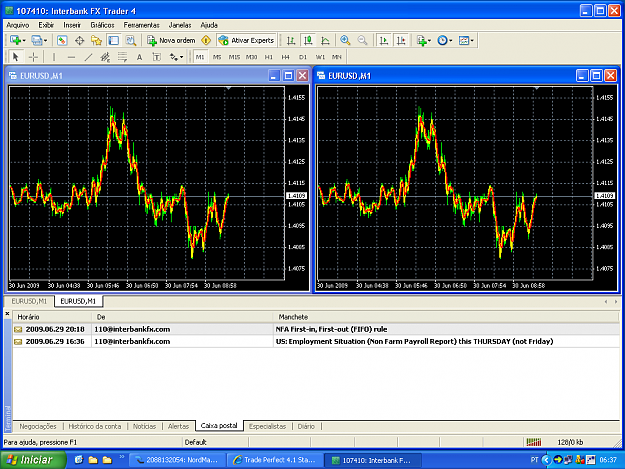Open the Navigator favorites icon

[x=96, y=40]
